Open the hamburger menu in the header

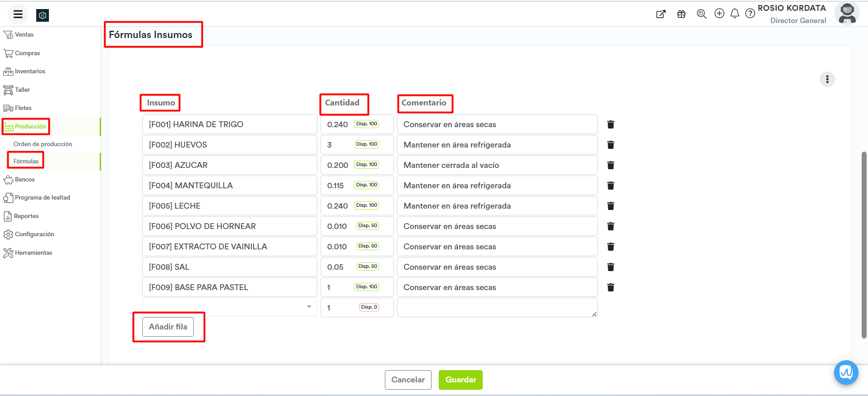[x=18, y=14]
